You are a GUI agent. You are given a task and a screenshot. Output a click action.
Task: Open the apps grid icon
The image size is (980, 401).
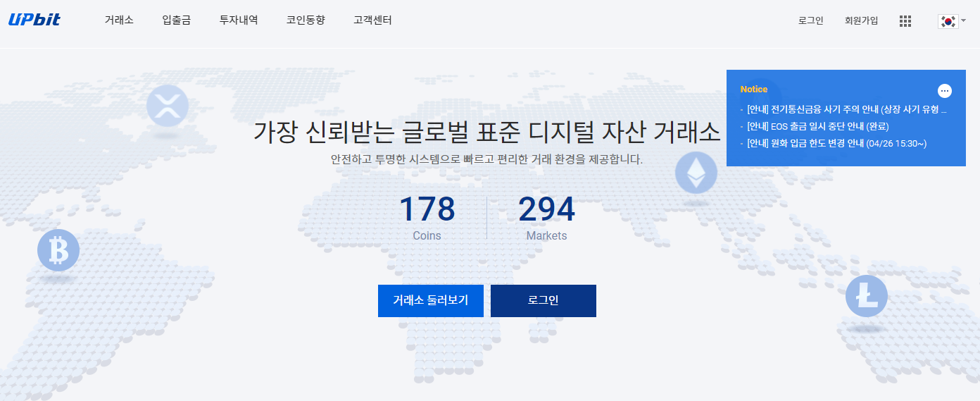tap(905, 21)
